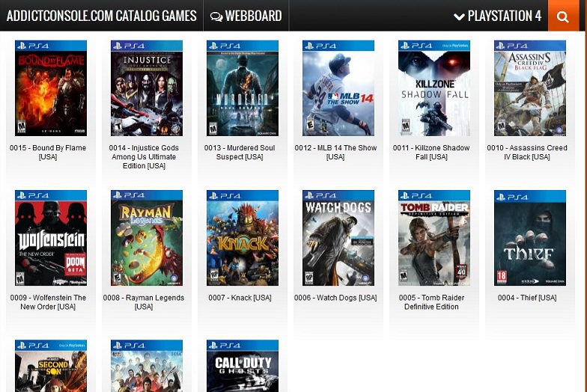Screen dimensions: 587x392
Task: Go to Addictconsole.com Catalog Games home
Action: click(102, 16)
